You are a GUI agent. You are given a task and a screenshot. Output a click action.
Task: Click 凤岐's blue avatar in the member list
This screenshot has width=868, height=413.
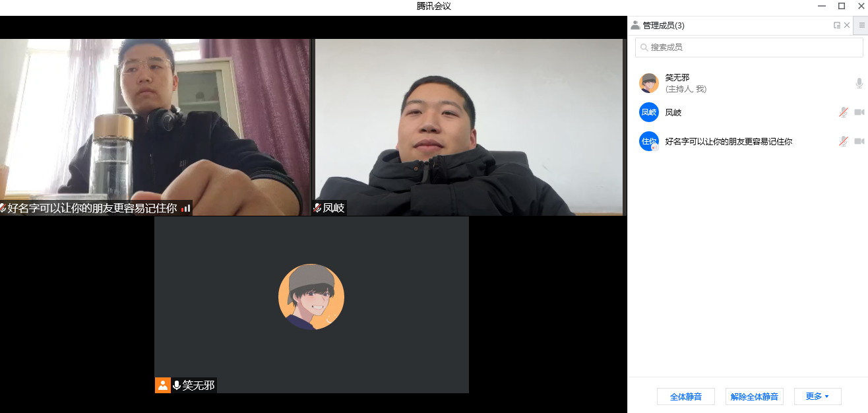(649, 112)
